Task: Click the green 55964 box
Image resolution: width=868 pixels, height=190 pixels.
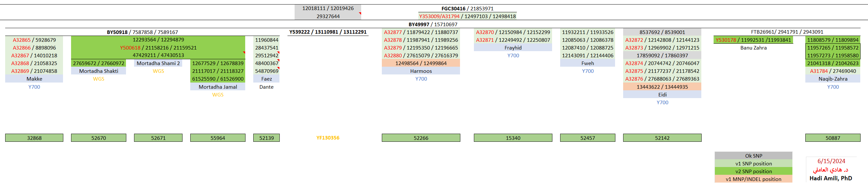Action: tap(218, 138)
